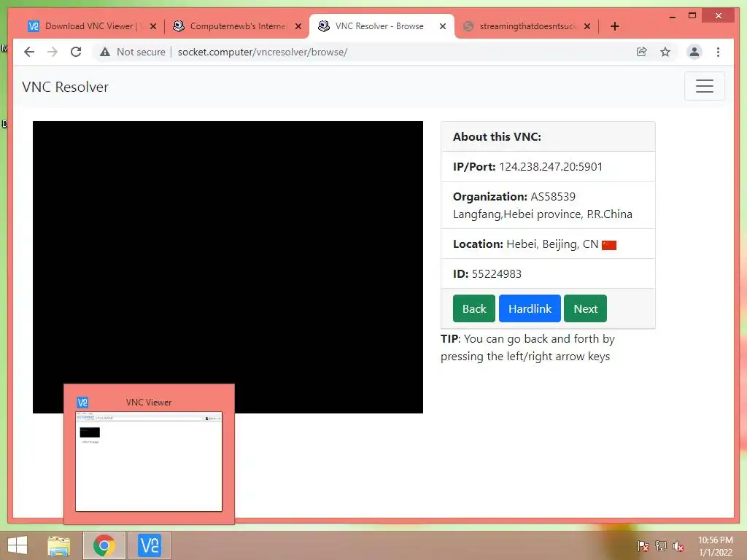747x560 pixels.
Task: Click the VNC Viewer taskbar preview thumbnail
Action: tap(149, 462)
